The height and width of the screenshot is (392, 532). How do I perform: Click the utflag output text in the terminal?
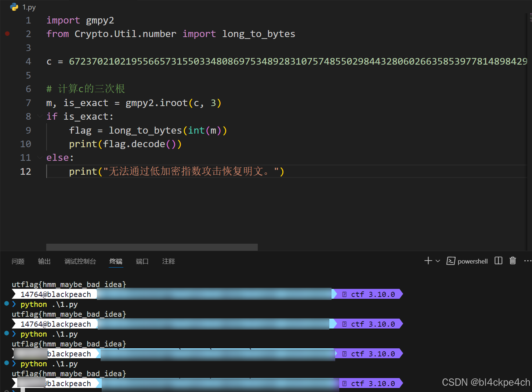(68, 284)
